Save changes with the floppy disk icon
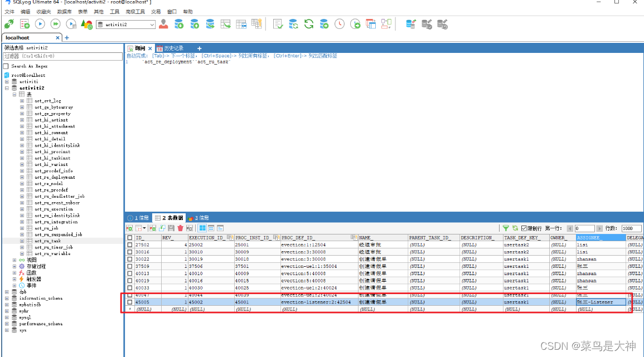This screenshot has width=644, height=357. coord(171,228)
